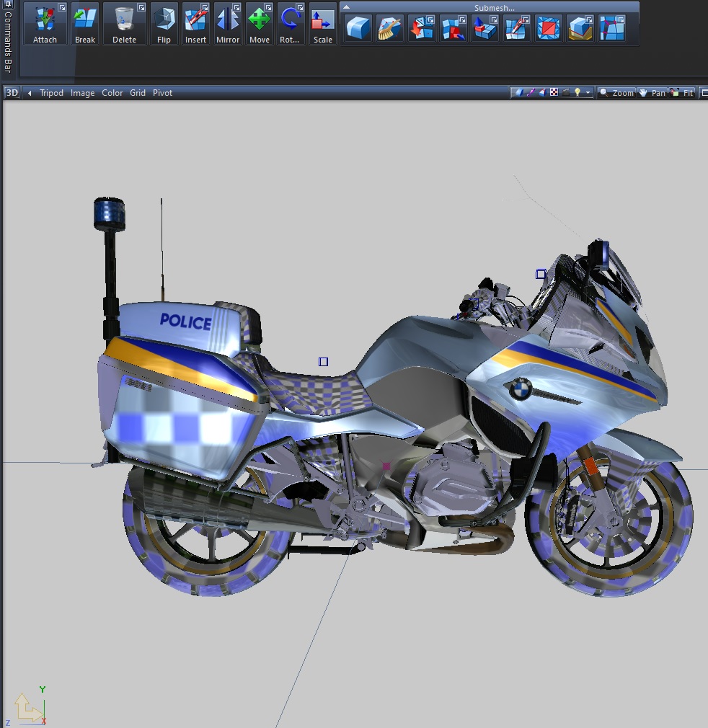708x728 pixels.
Task: Select the square handle above the seat
Action: click(323, 361)
